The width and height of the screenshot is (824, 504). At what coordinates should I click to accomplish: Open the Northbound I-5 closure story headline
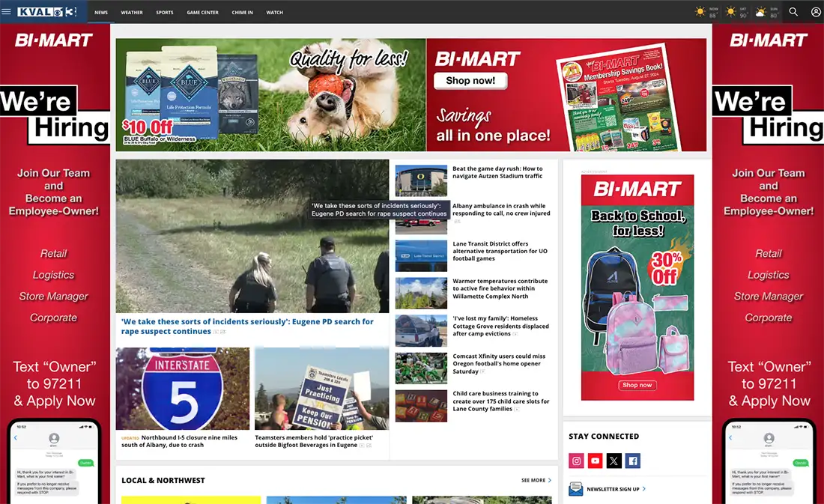[179, 441]
